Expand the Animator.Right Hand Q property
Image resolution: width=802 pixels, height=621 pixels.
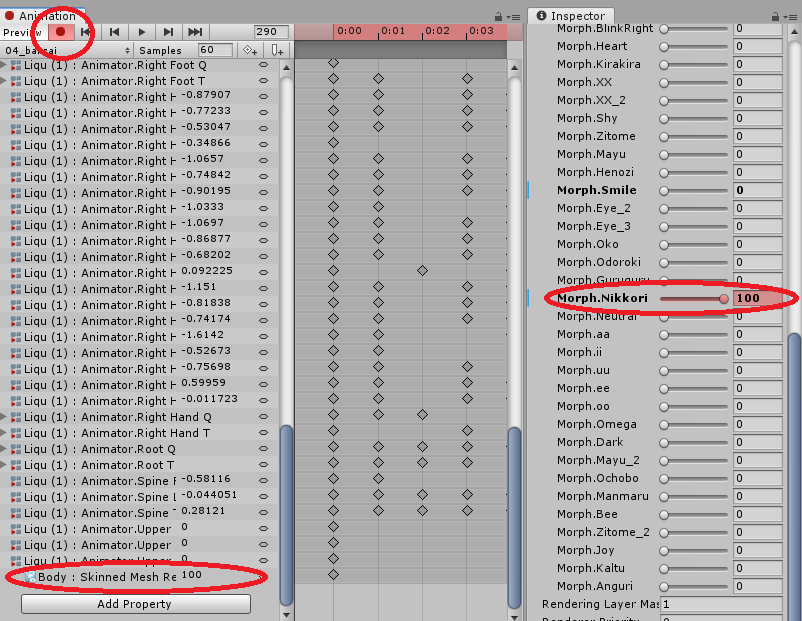click(3, 417)
